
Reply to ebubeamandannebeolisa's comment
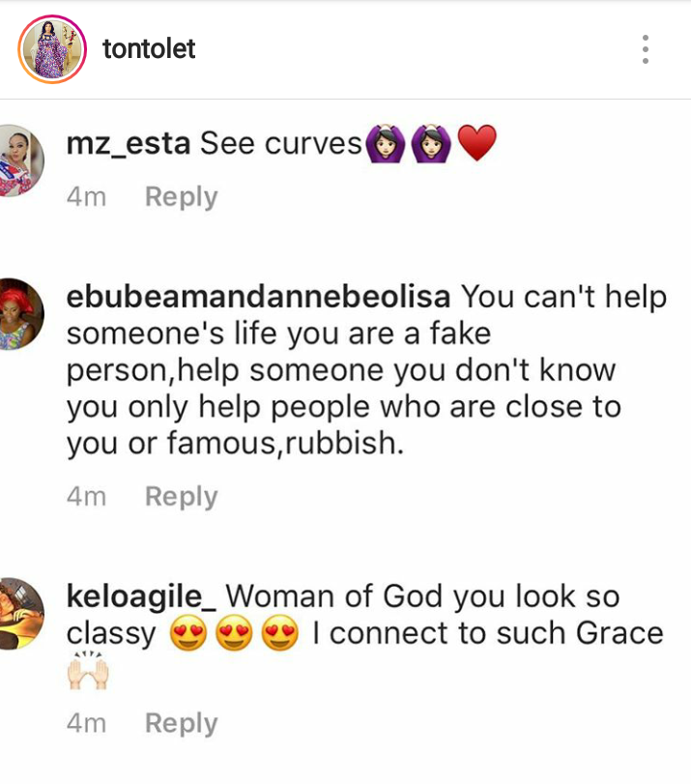[x=181, y=497]
